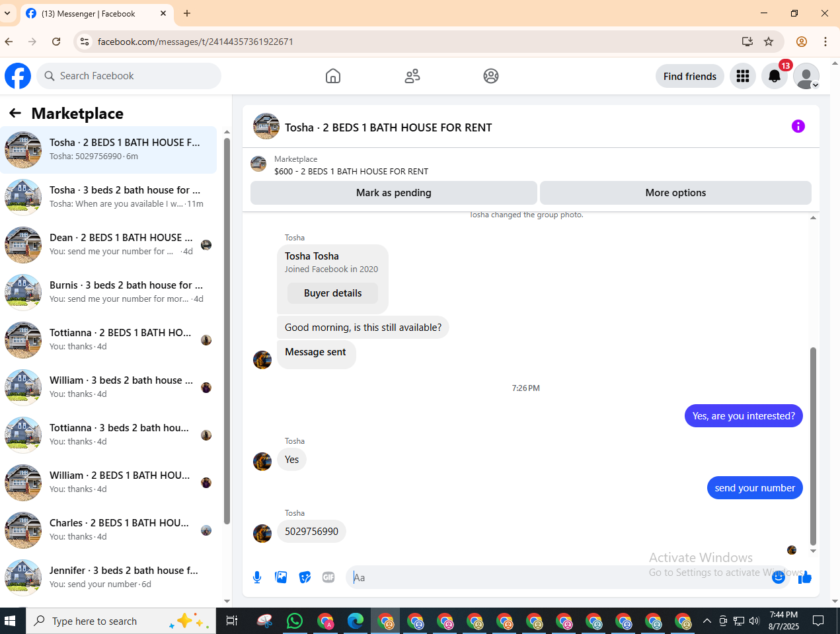Screen dimensions: 840x634
Task: Click the Find friends button
Action: [x=690, y=76]
